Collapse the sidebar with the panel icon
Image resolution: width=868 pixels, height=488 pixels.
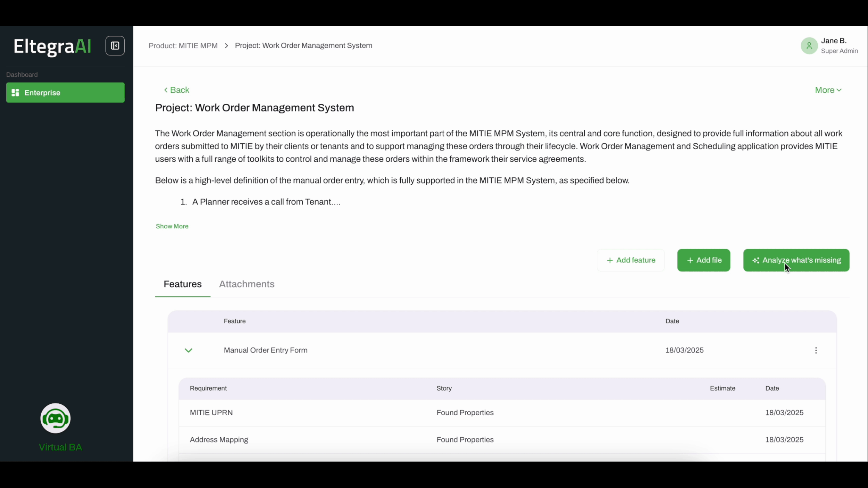(115, 45)
